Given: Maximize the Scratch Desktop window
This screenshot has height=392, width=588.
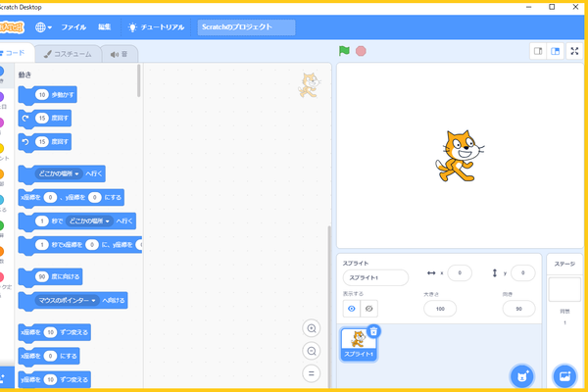Looking at the screenshot, I should [x=552, y=7].
